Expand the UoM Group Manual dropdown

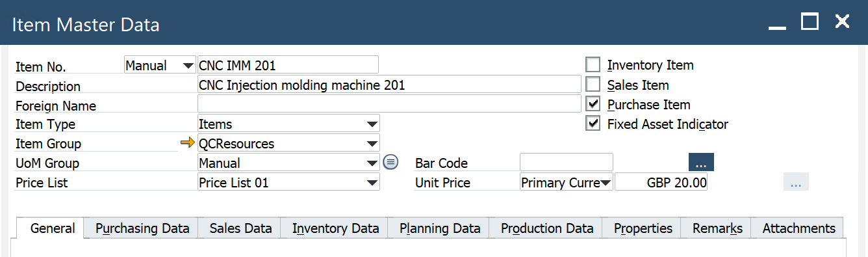pos(288,163)
